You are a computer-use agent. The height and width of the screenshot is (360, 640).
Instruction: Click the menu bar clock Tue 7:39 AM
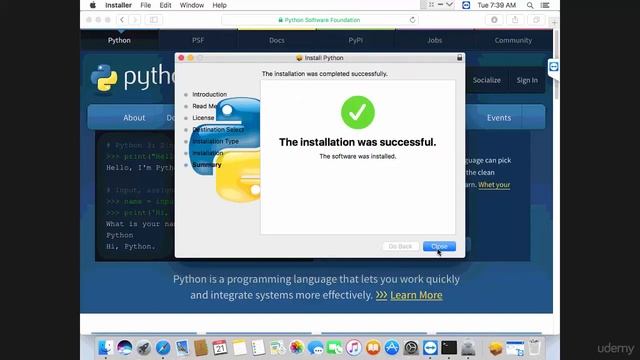point(497,5)
